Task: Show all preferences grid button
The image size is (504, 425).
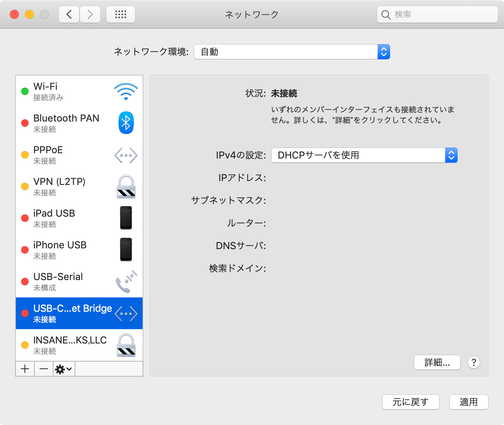Action: click(121, 14)
